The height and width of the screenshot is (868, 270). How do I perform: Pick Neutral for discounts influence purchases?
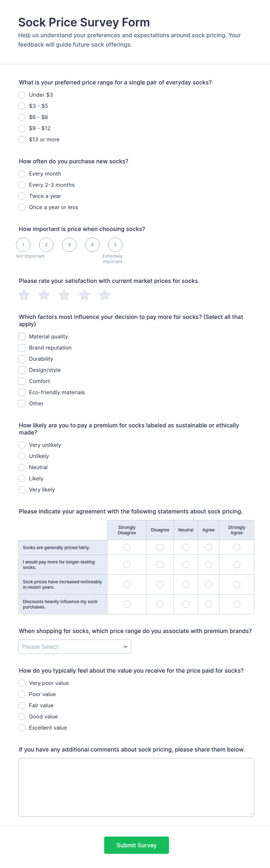coord(186,604)
